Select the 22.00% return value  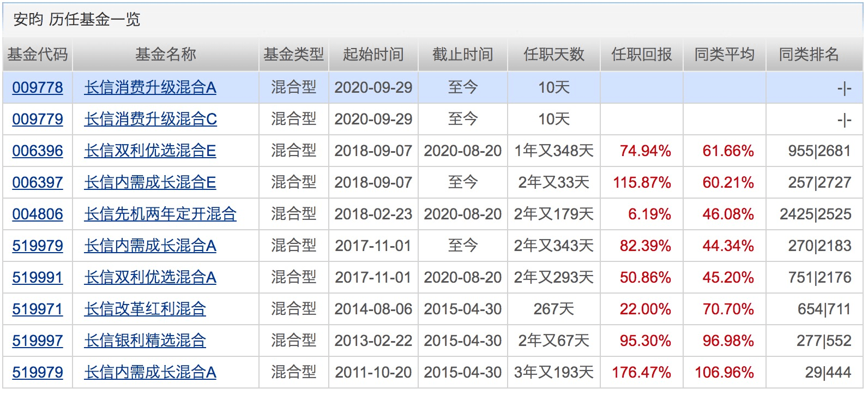pyautogui.click(x=646, y=309)
